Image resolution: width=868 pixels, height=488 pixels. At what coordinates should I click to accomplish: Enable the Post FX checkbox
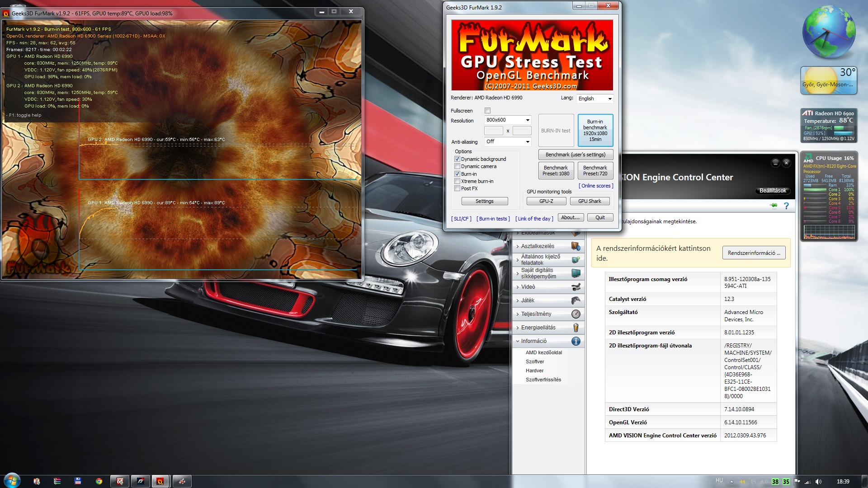tap(457, 188)
